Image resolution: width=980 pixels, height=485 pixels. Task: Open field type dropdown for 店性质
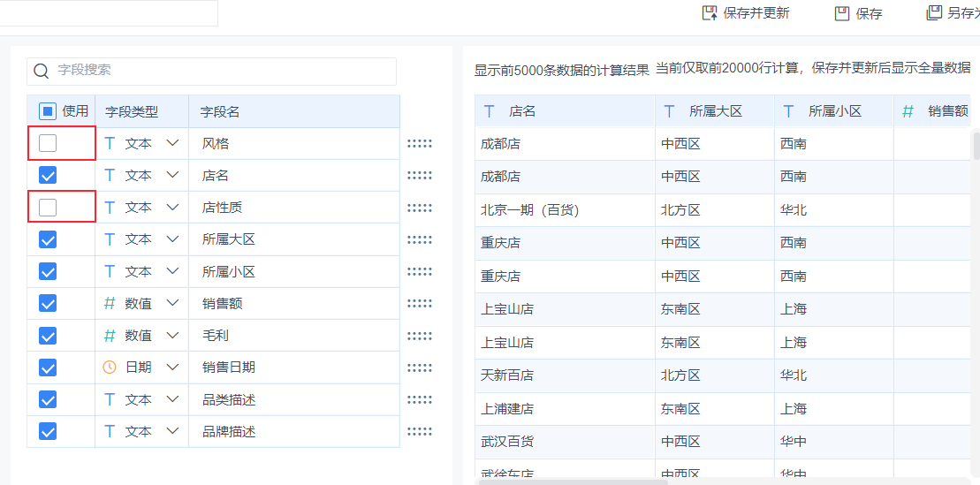coord(173,208)
